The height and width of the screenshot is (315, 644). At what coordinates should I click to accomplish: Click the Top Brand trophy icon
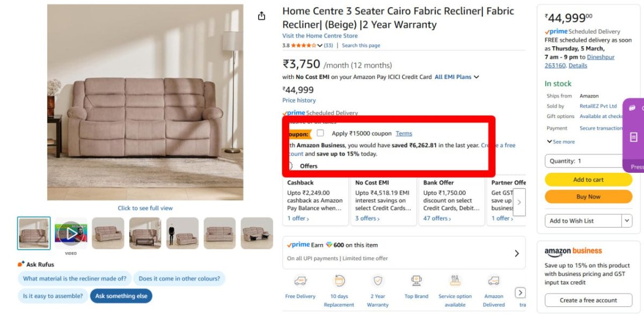point(416,281)
